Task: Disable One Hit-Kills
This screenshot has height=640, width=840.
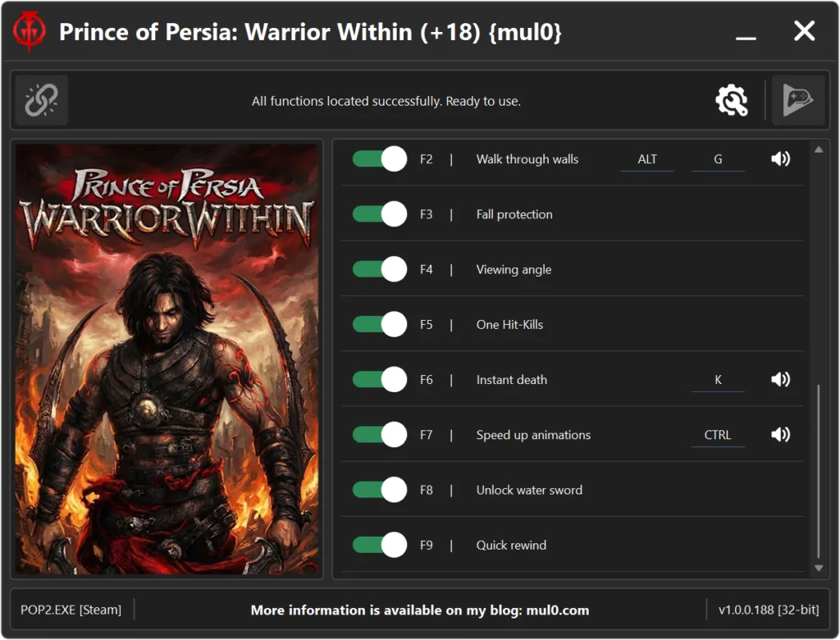Action: [378, 323]
